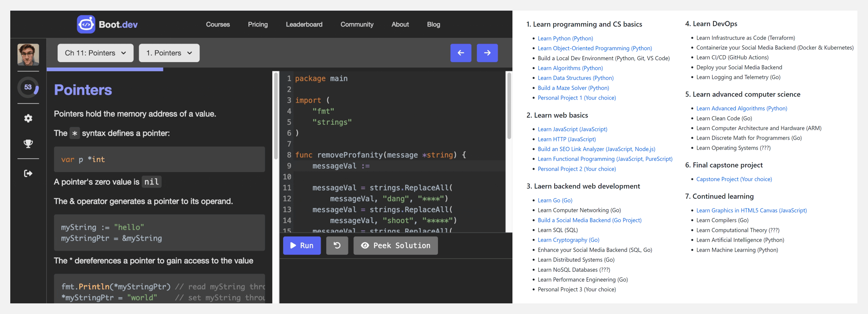Click 'Personal Project 3 (Your choice)' item
The image size is (868, 314).
577,290
